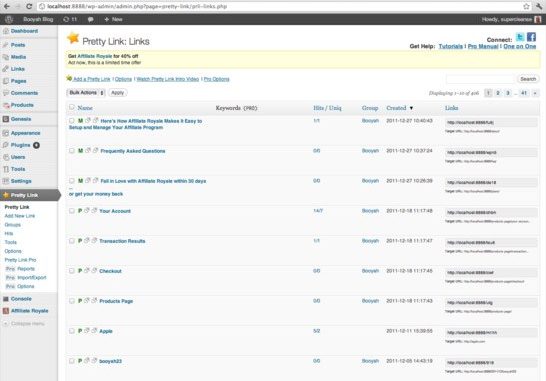Image resolution: width=546 pixels, height=381 pixels.
Task: Open Hits submenu item
Action: click(9, 233)
